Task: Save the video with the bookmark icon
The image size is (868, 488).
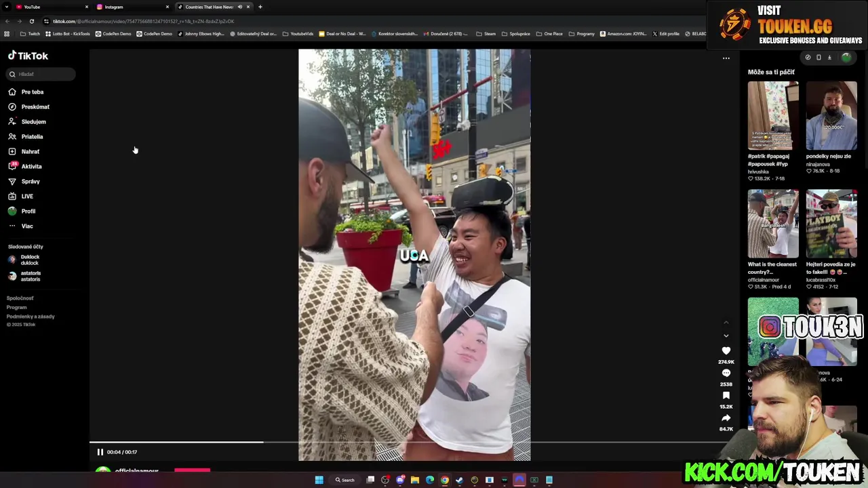Action: [x=726, y=396]
